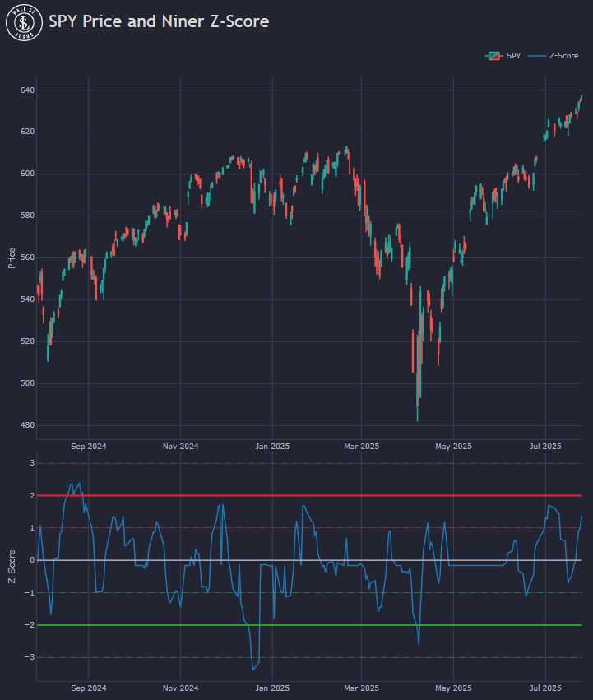This screenshot has width=593, height=700.
Task: Click the chart title SPY Price and Niner Z-Score
Action: point(159,21)
